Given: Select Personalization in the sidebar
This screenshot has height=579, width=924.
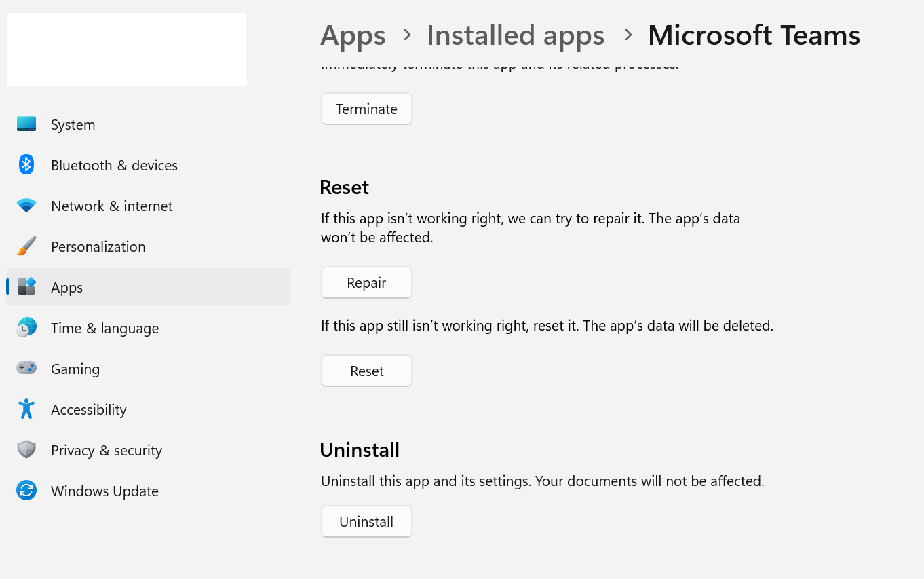Looking at the screenshot, I should click(148, 246).
